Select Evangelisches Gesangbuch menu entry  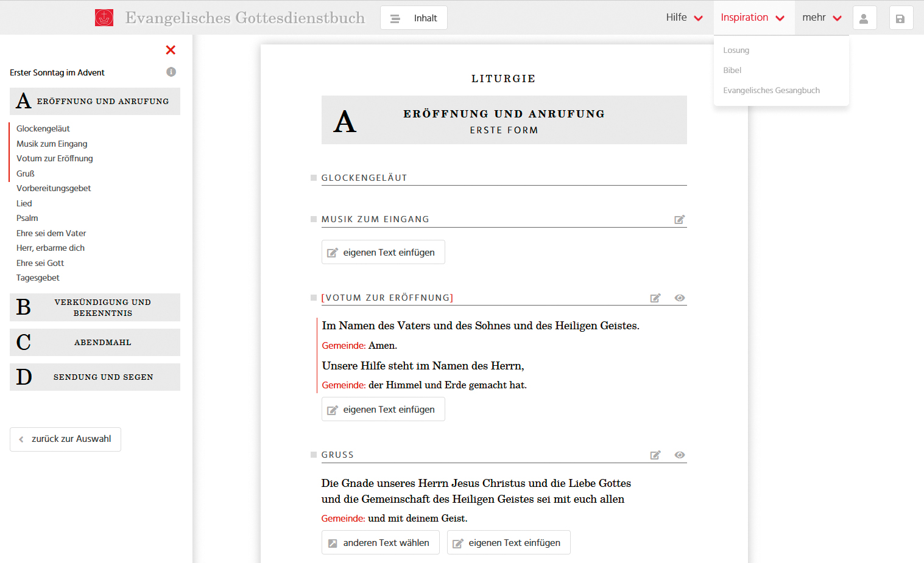coord(772,91)
